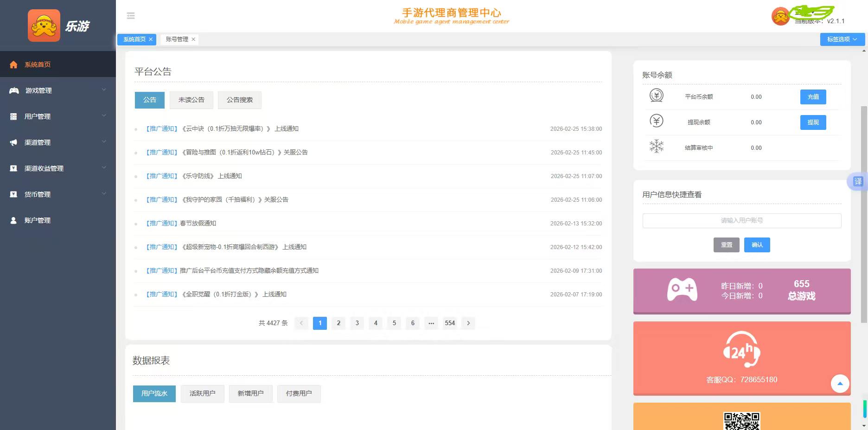
Task: Toggle the 译 translate tab on right edge
Action: pos(859,181)
